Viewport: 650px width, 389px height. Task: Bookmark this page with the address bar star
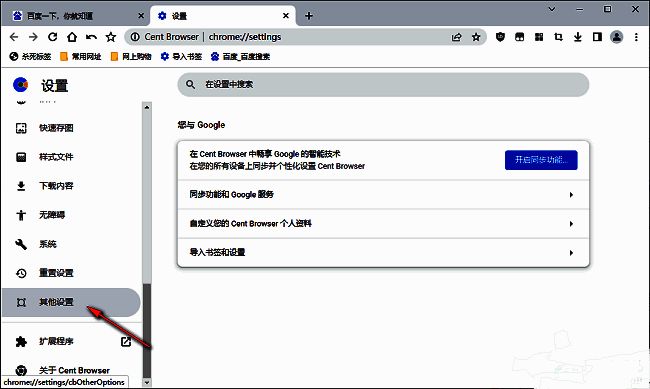(476, 37)
